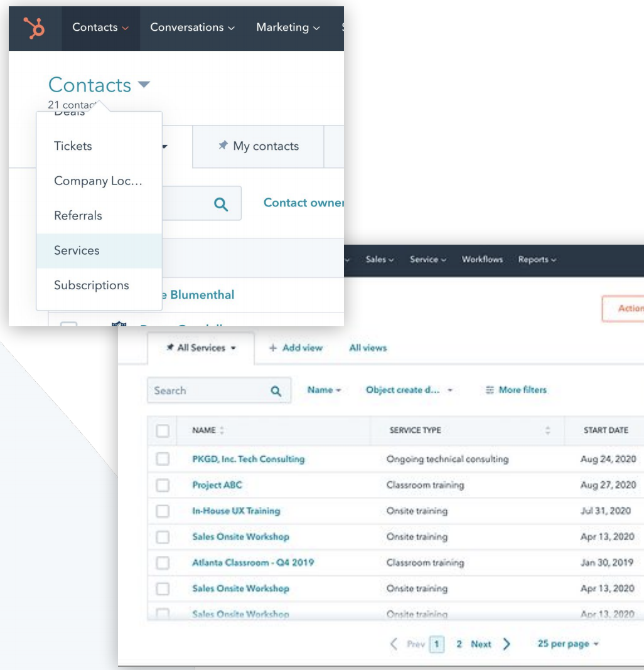Click the More filters button

click(x=516, y=390)
